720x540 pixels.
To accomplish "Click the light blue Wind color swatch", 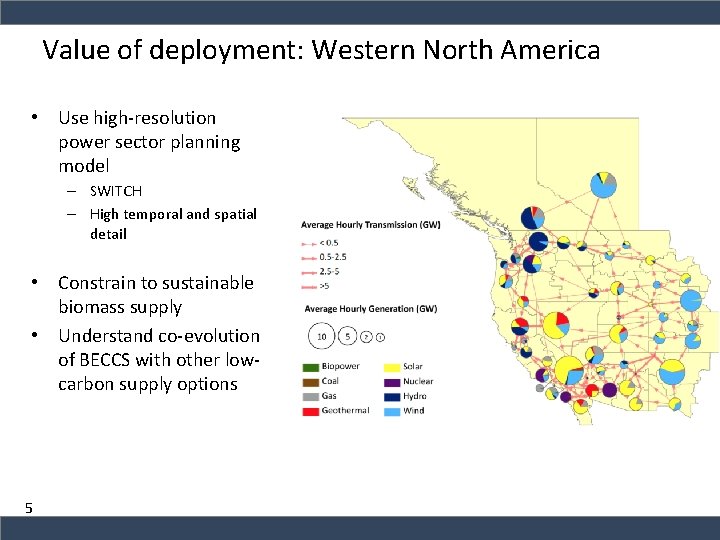I will [392, 411].
